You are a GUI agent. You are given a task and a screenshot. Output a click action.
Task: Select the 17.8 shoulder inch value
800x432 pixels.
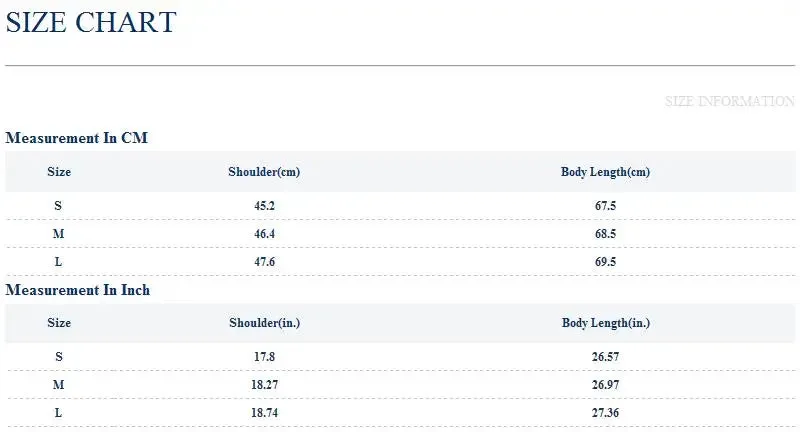tap(264, 356)
